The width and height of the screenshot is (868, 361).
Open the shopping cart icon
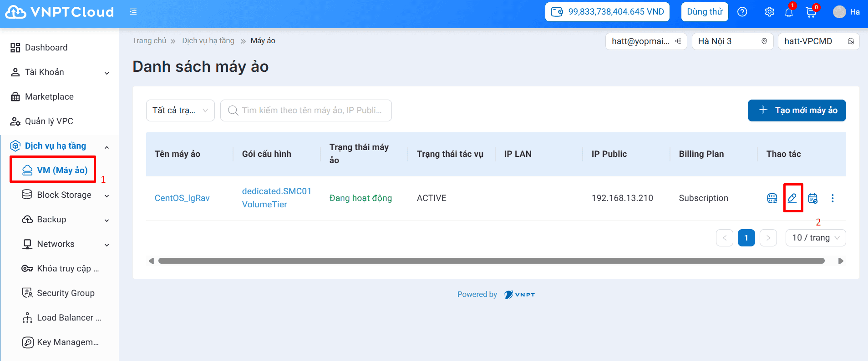point(811,12)
